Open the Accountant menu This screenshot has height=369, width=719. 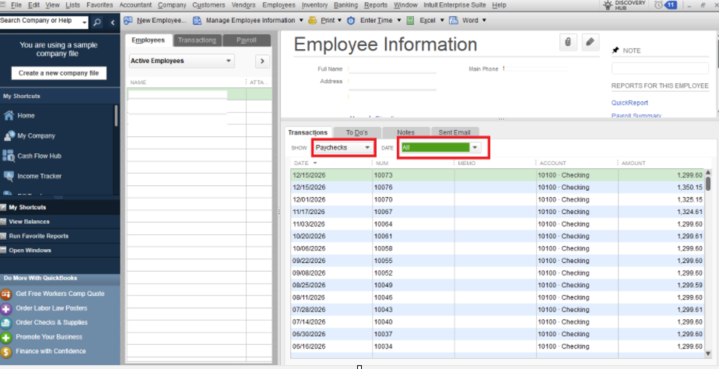tap(135, 5)
